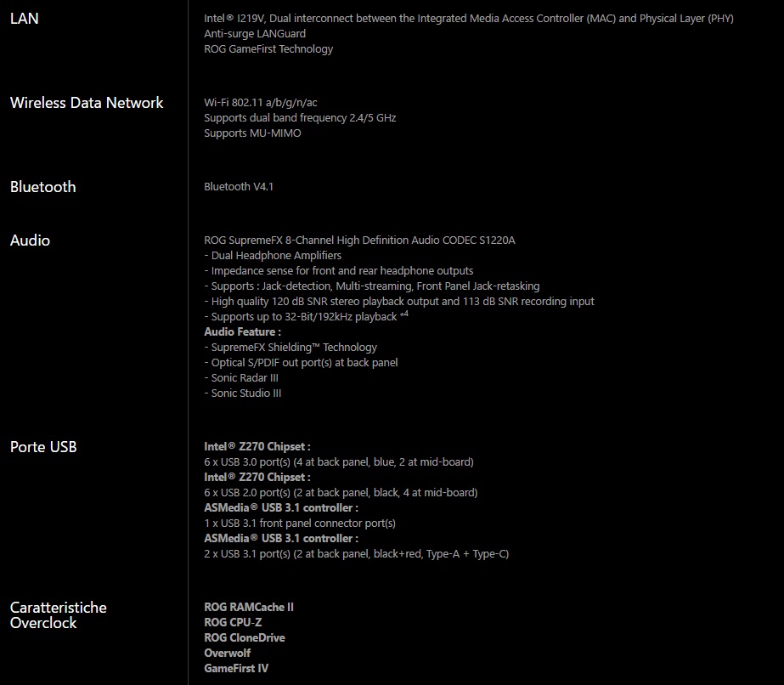The width and height of the screenshot is (784, 685).
Task: Click the Anti-surge LANGuard text
Action: click(255, 34)
